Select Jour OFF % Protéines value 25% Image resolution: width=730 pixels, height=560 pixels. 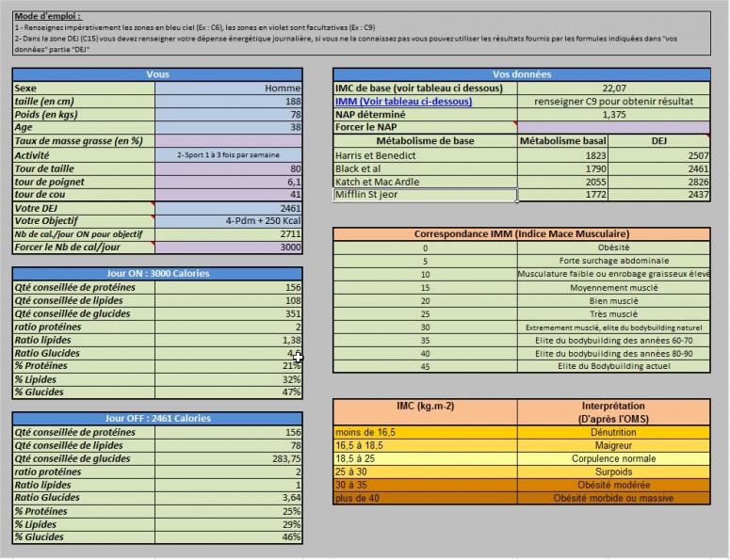229,511
